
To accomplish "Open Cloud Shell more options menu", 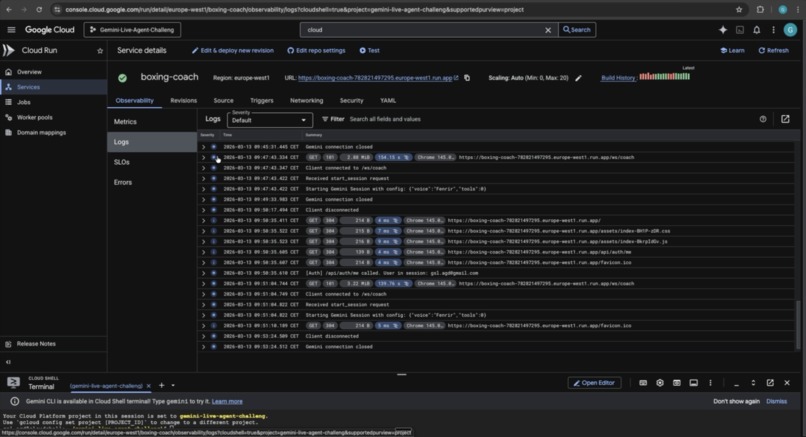I will click(710, 383).
